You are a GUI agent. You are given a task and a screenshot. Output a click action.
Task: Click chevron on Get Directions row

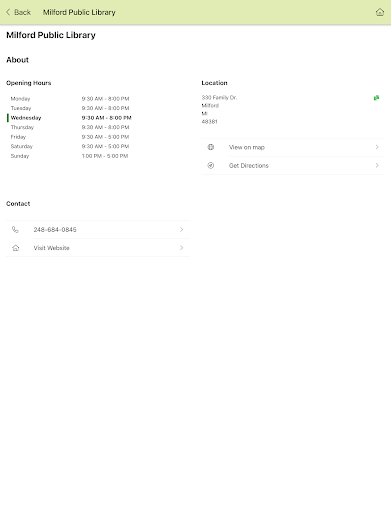pos(377,165)
